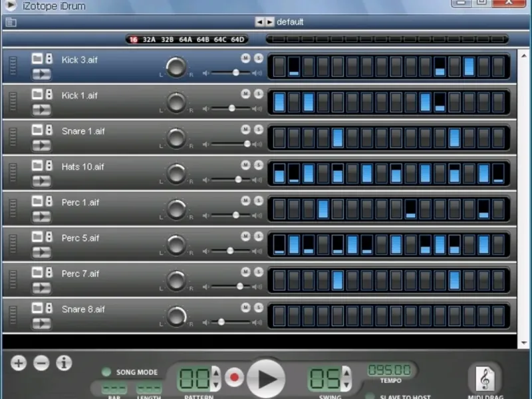Image resolution: width=532 pixels, height=399 pixels.
Task: Mute the Kick 1.aif track
Action: point(245,94)
